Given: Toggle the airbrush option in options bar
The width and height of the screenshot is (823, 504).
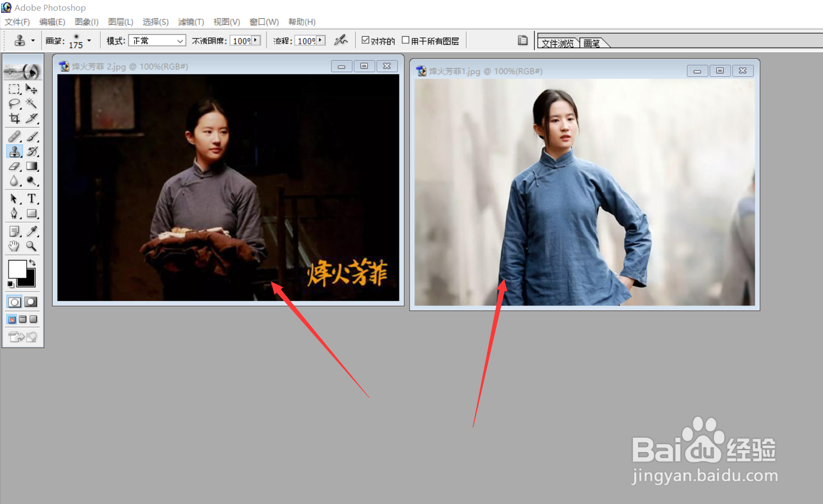Looking at the screenshot, I should click(x=340, y=40).
